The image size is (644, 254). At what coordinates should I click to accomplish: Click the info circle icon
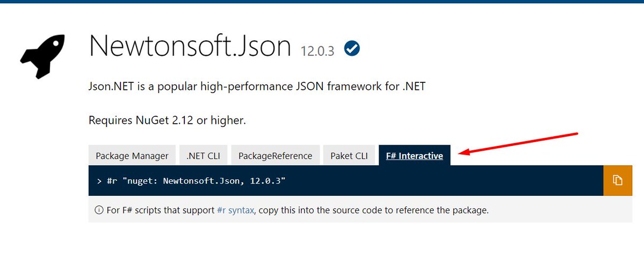(x=99, y=210)
